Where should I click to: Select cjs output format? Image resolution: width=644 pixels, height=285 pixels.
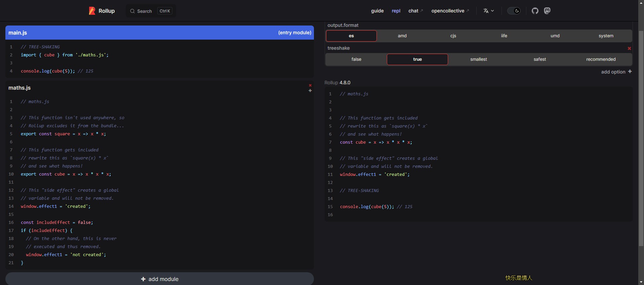click(453, 36)
